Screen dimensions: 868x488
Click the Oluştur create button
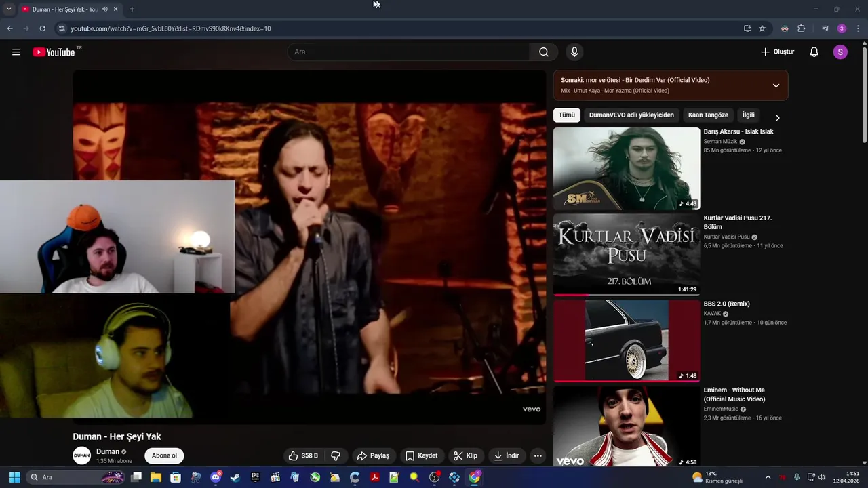pos(777,52)
